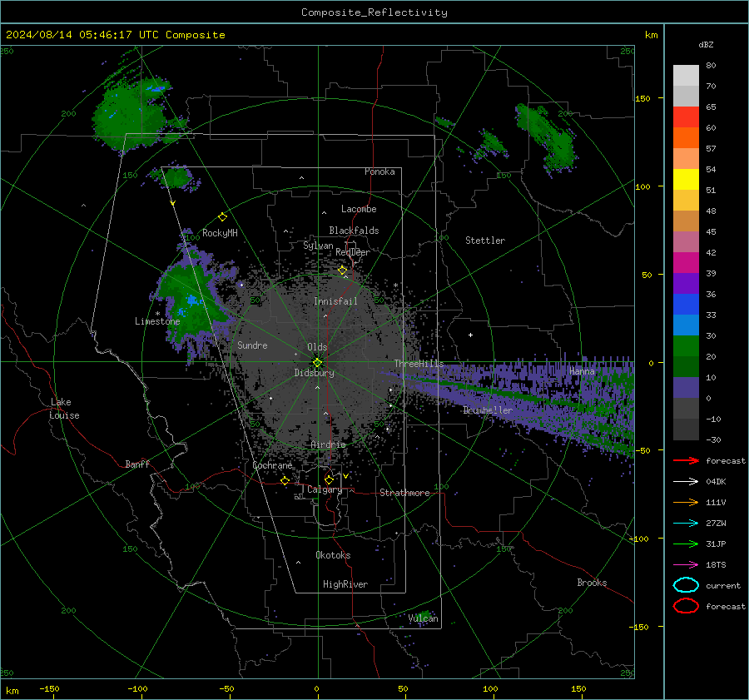Screen dimensions: 749x700
Task: Click the Innisfail town label
Action: pyautogui.click(x=335, y=301)
